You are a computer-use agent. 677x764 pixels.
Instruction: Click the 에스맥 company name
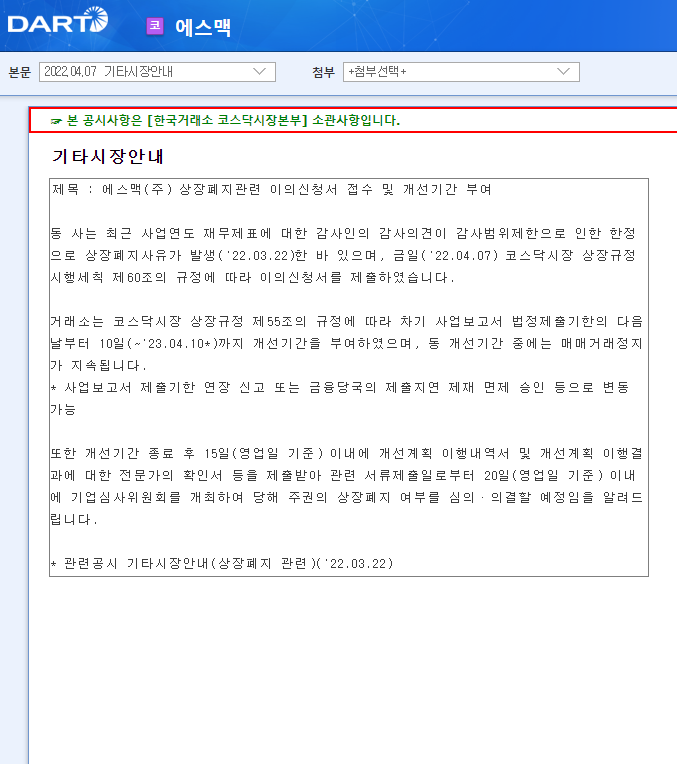[x=203, y=27]
